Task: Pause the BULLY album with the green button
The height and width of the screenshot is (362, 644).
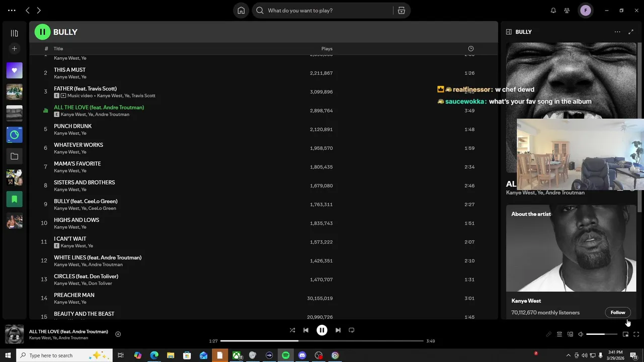Action: tap(42, 32)
